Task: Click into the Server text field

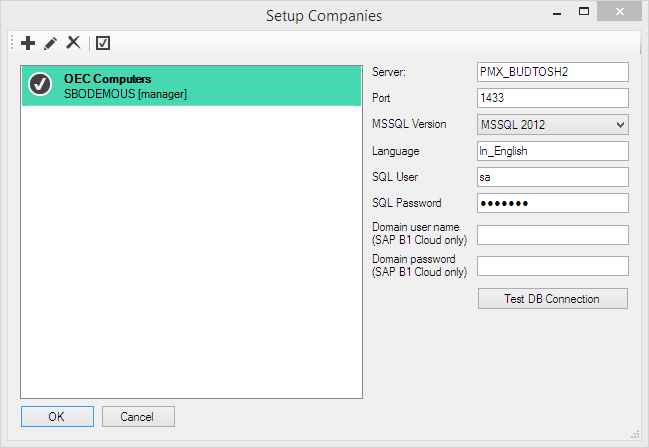Action: 552,72
